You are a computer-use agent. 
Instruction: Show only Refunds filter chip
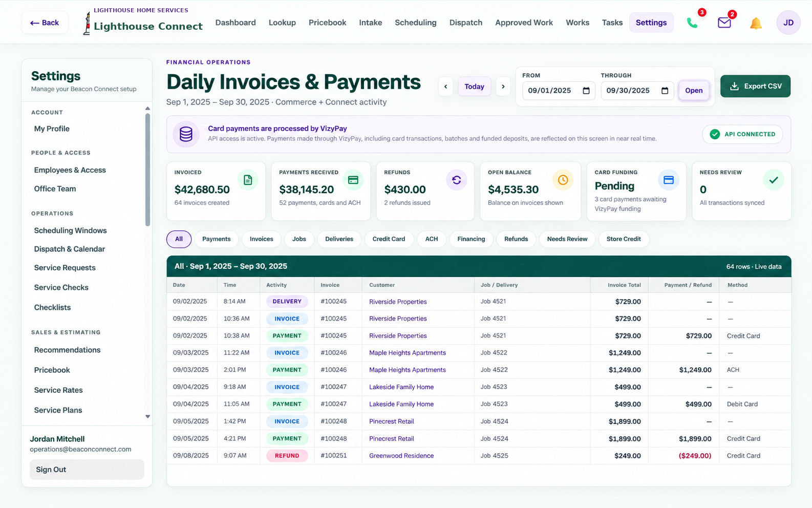[516, 239]
